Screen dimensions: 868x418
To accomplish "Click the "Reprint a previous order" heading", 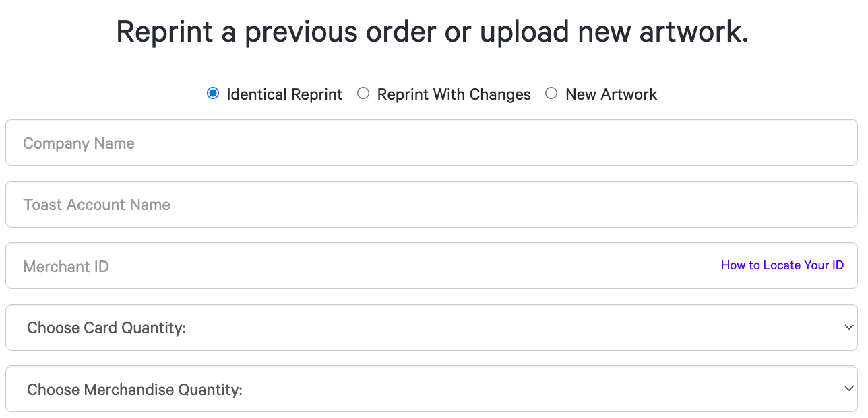I will (431, 32).
